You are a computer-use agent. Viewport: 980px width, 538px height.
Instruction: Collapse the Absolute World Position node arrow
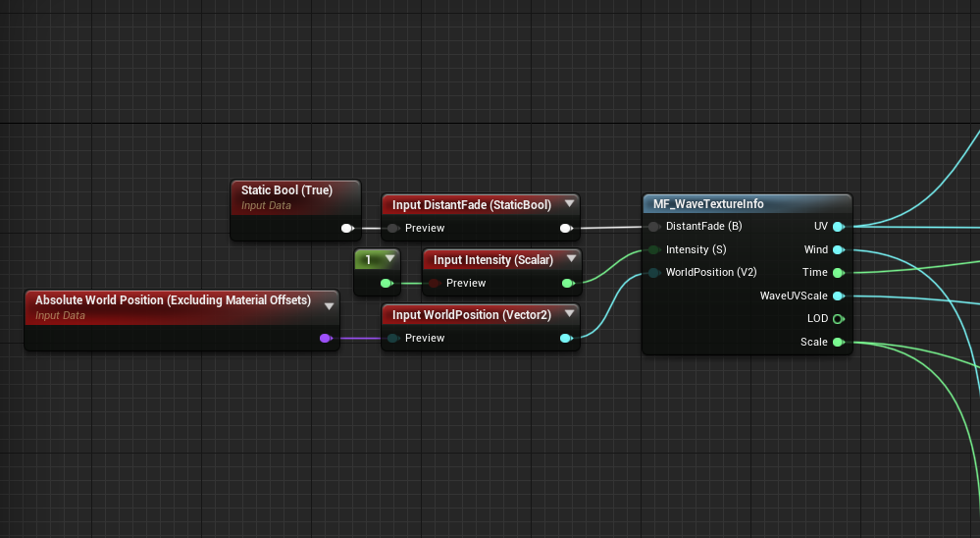point(328,306)
